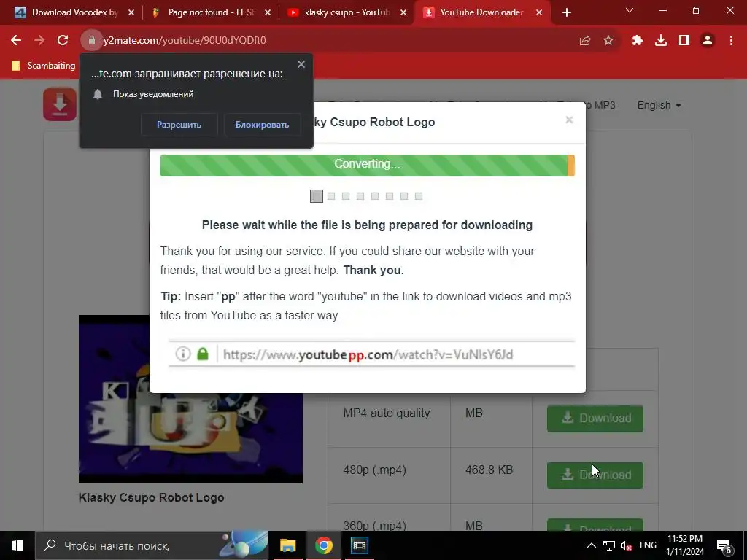The image size is (747, 560).
Task: Switch input language via ENG indicator
Action: pyautogui.click(x=648, y=545)
